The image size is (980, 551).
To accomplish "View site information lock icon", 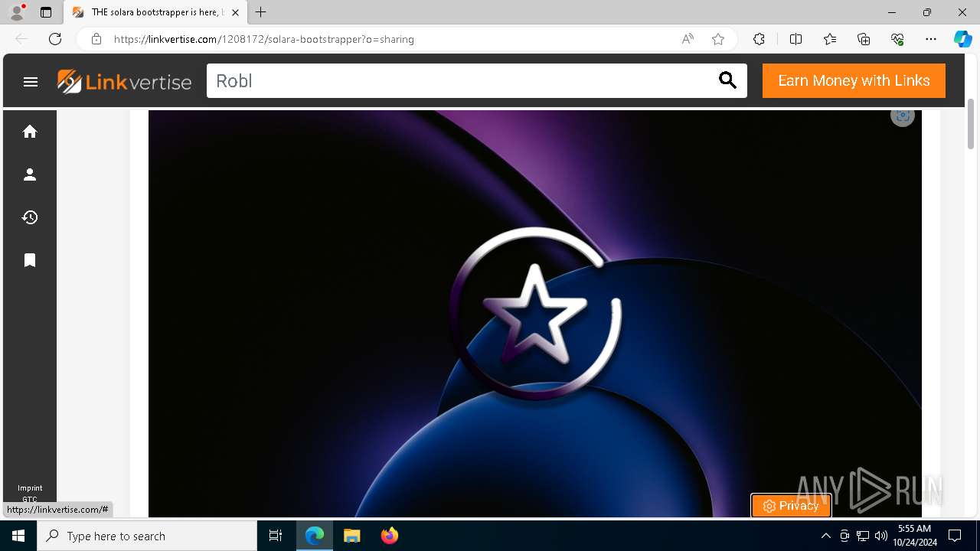I will [x=96, y=39].
